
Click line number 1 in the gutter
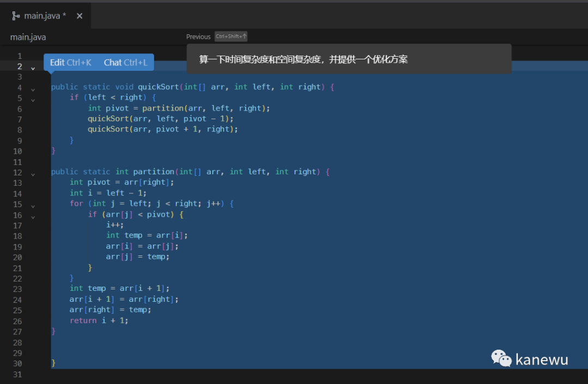coord(20,56)
